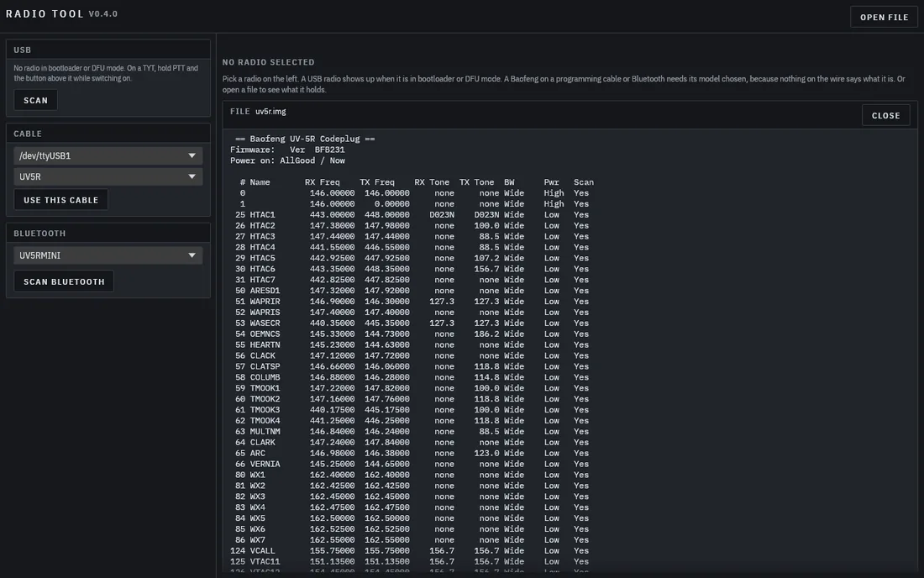
Task: Select channel 26 HTAC2 row
Action: point(412,226)
